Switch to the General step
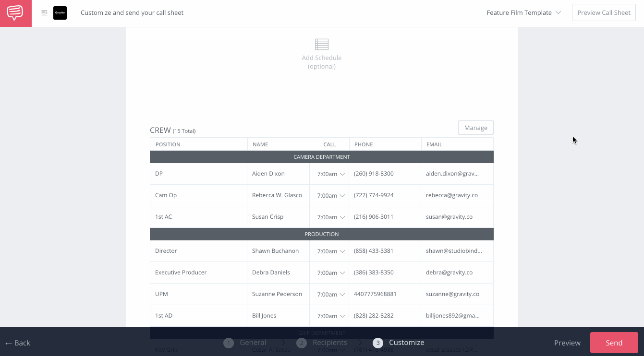Screen dimensions: 644x356 [253, 343]
